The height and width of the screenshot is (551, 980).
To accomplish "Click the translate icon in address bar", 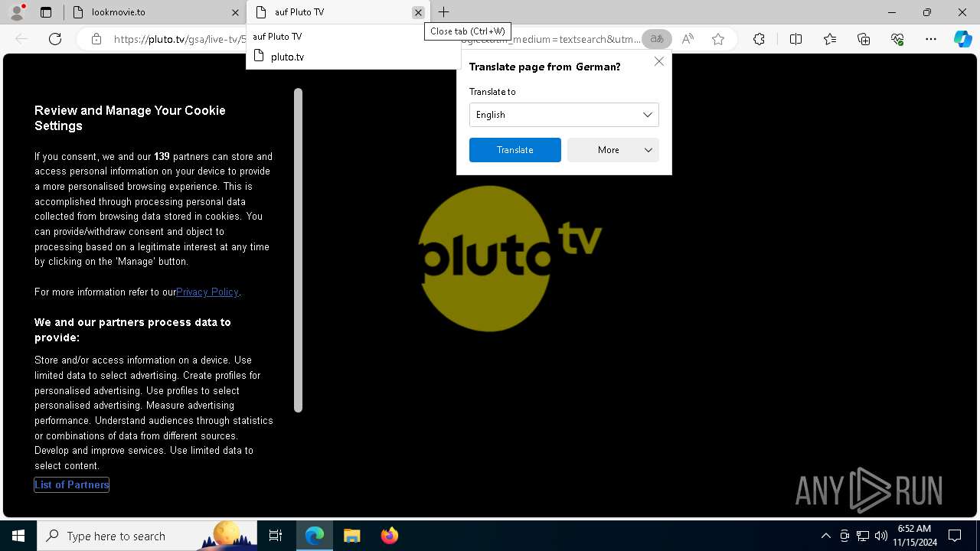I will click(x=657, y=39).
